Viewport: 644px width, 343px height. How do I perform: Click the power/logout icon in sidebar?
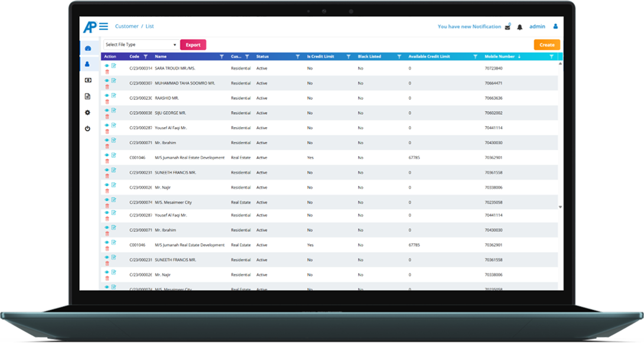pos(88,128)
